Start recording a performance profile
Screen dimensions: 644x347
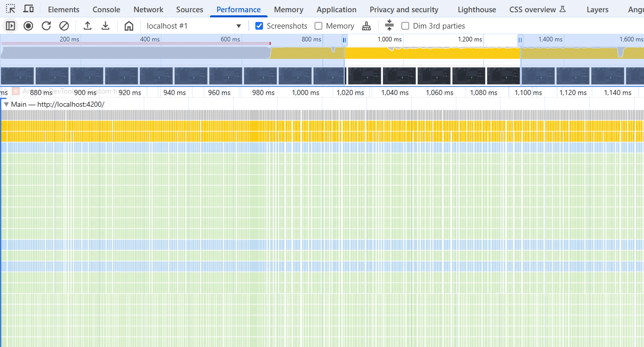(28, 26)
